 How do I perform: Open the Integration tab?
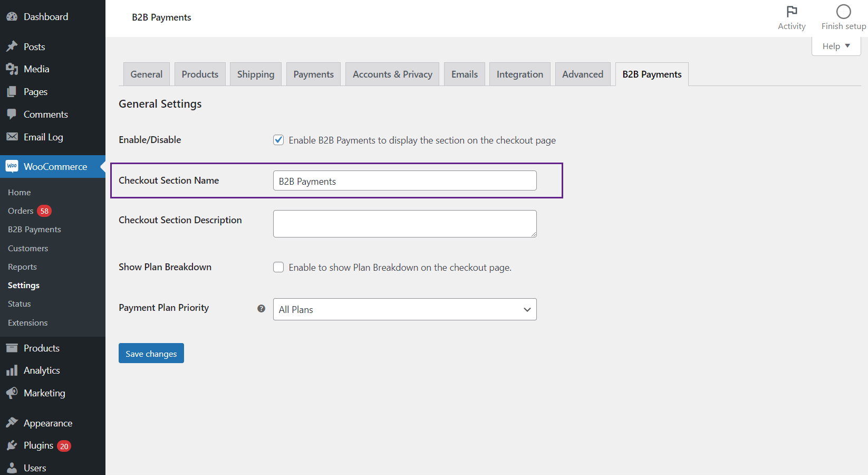(x=520, y=74)
